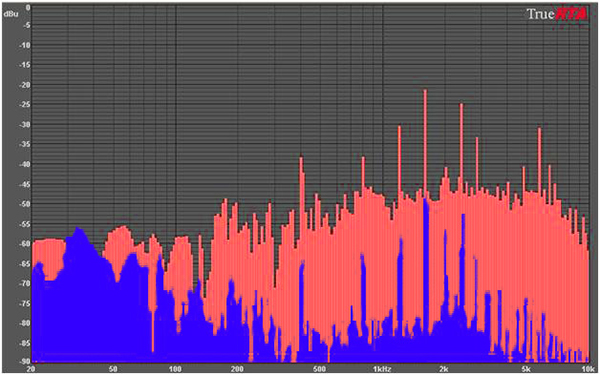Click the 0 dBu level label
The width and height of the screenshot is (600, 375).
pyautogui.click(x=28, y=7)
